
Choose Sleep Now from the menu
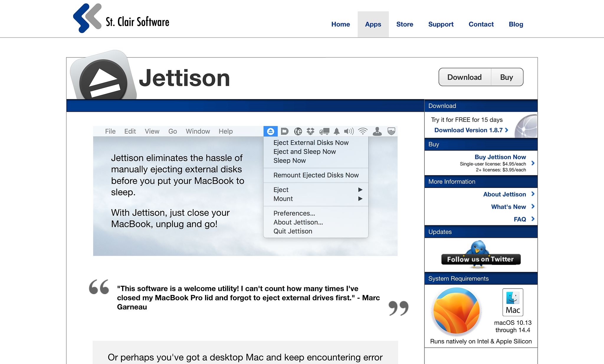pyautogui.click(x=289, y=161)
